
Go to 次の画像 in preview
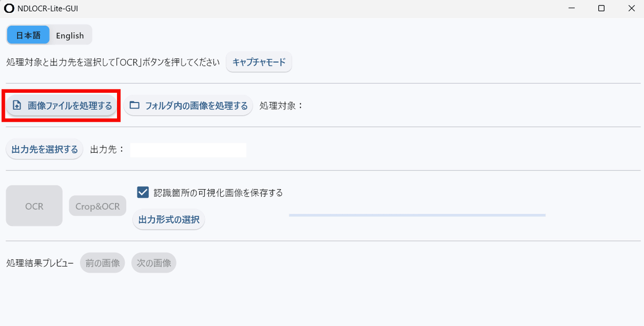tap(153, 263)
